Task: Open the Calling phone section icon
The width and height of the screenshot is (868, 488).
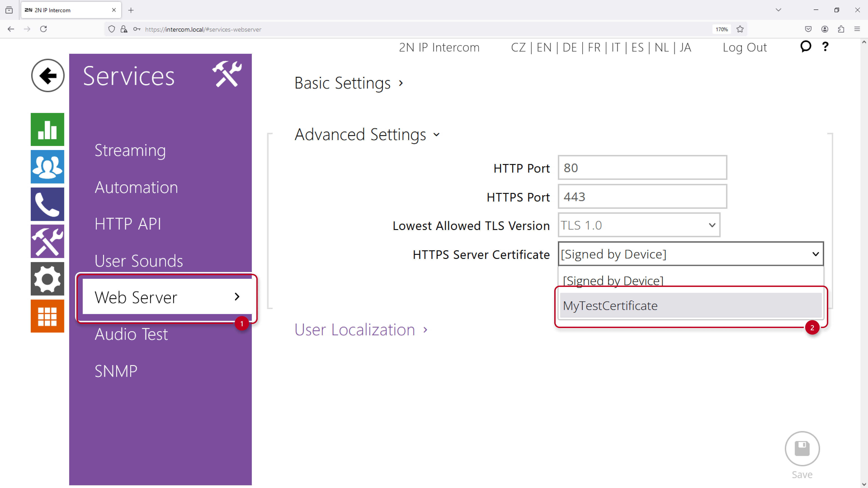Action: 47,204
